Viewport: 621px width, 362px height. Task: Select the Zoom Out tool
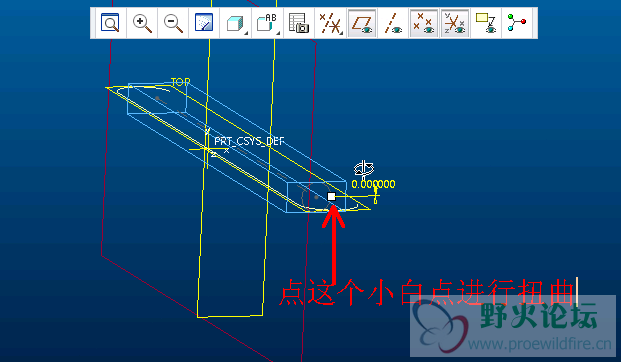pos(173,23)
